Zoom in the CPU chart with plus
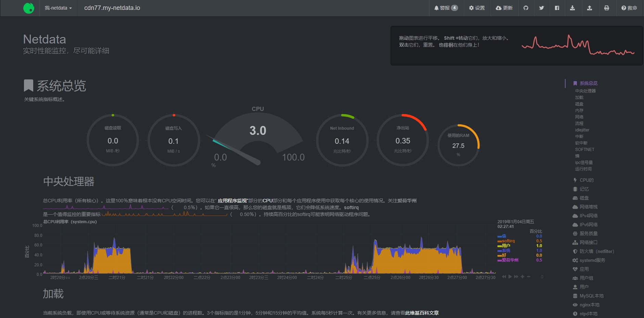The height and width of the screenshot is (318, 644). [522, 277]
